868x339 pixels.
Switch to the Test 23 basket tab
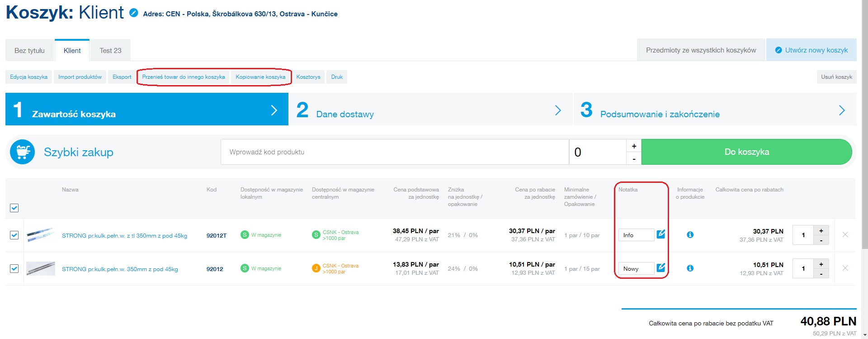point(110,51)
